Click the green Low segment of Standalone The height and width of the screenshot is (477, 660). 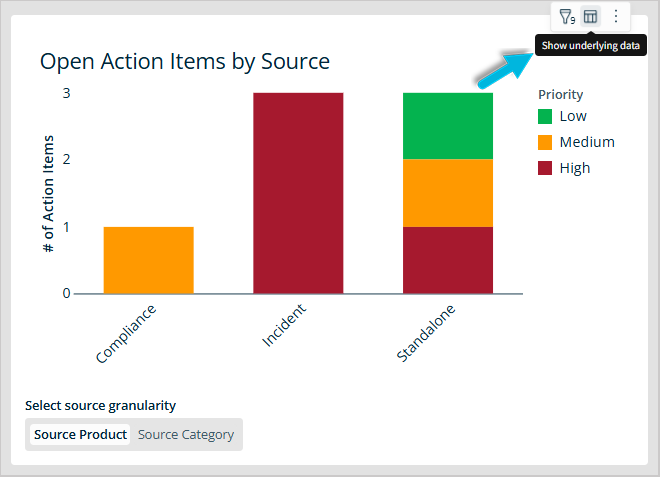448,125
